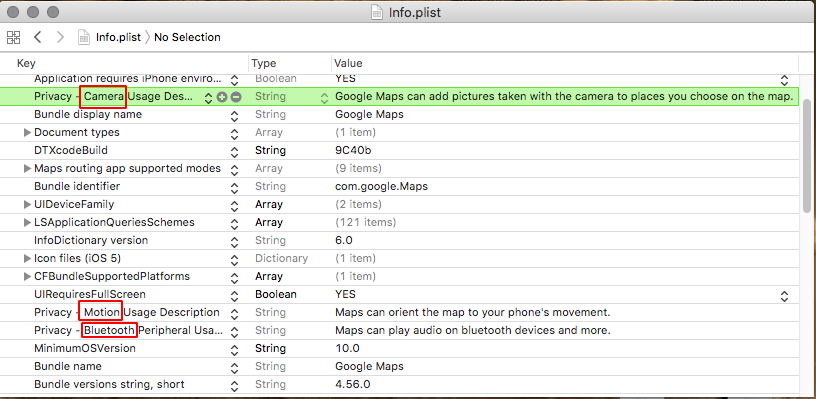Select the 4.56.0 version value
Screen dimensions: 816x399
pyautogui.click(x=352, y=384)
